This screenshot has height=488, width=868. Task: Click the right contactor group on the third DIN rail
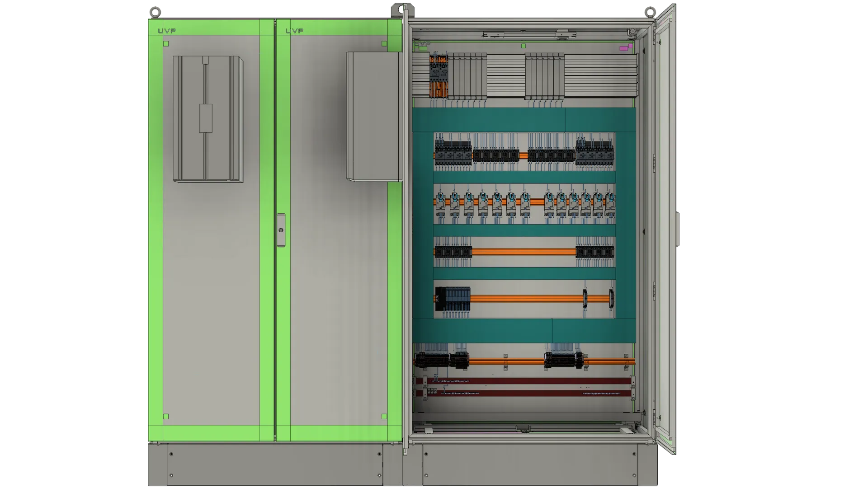pos(594,252)
